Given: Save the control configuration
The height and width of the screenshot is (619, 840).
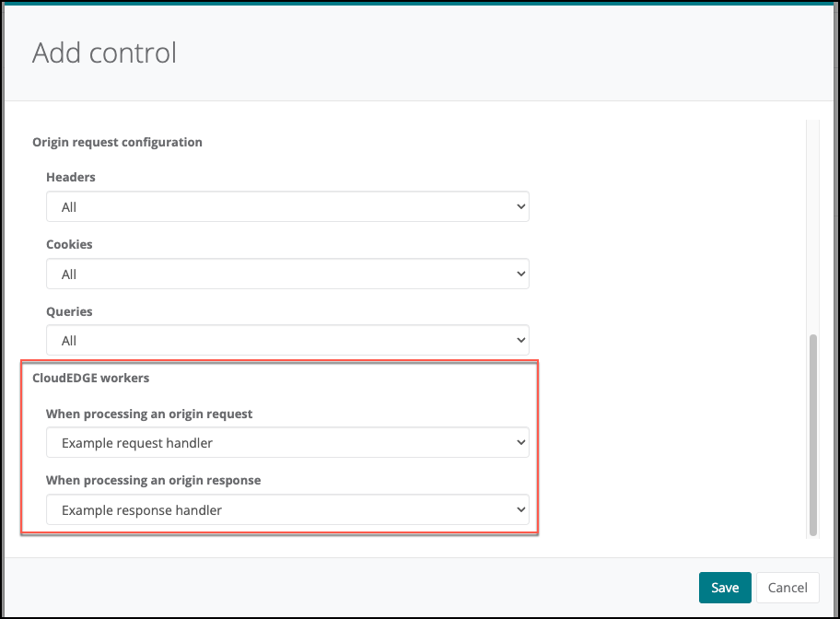Looking at the screenshot, I should coord(724,588).
